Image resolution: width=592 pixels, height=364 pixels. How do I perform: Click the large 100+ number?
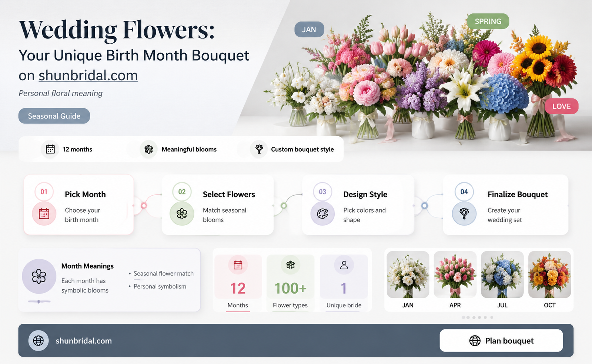coord(291,288)
